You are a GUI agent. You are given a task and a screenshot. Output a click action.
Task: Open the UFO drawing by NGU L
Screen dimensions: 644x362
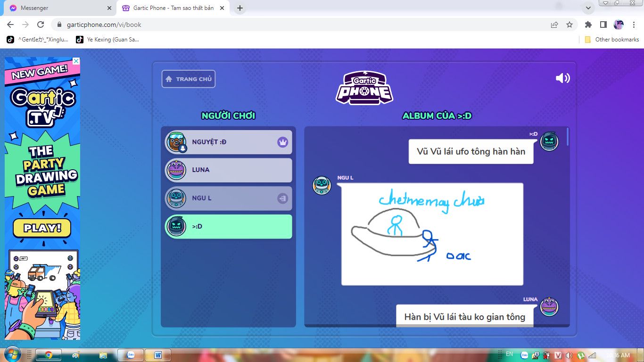coord(432,234)
